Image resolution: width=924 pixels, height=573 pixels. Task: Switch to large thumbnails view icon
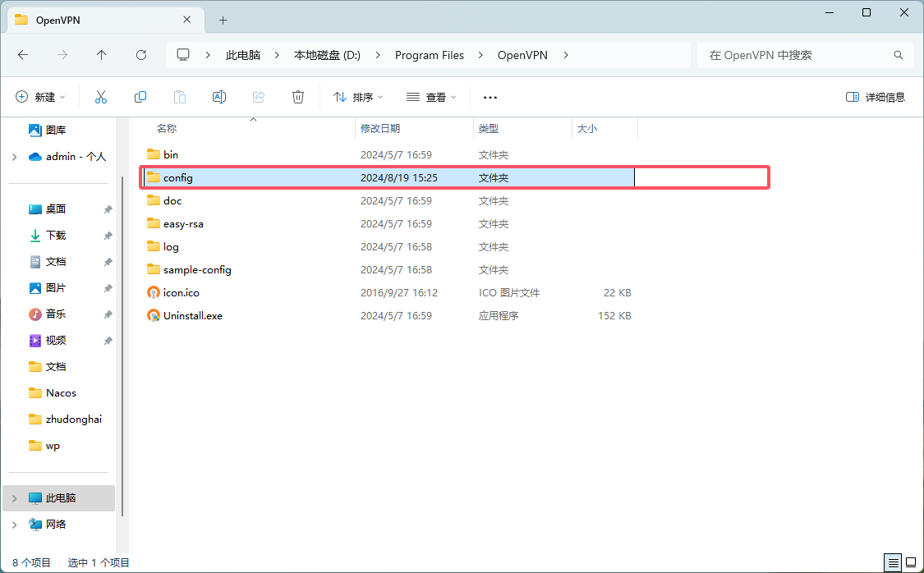(911, 562)
